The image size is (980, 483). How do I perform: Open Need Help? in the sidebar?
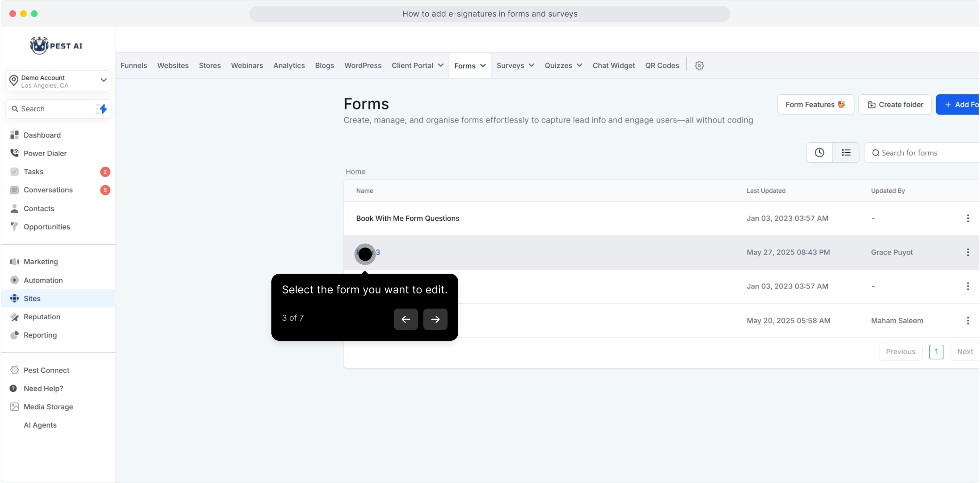[43, 389]
